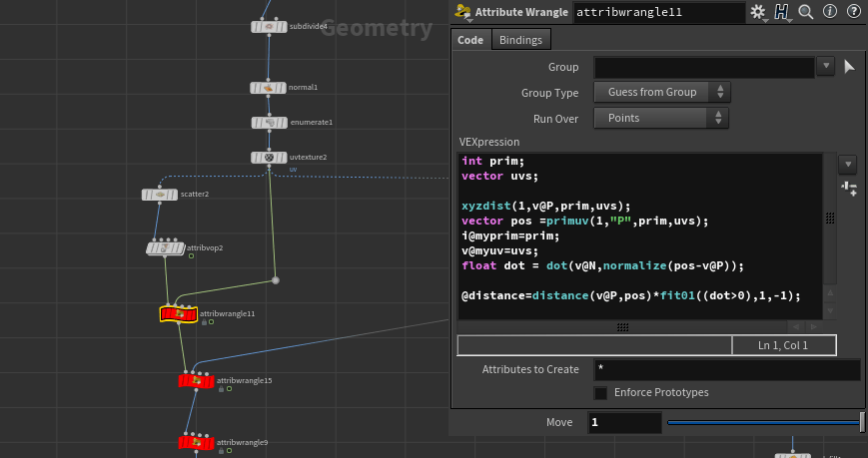Viewport: 868px width, 458px height.
Task: Select the uvtexture2 node
Action: [x=268, y=158]
